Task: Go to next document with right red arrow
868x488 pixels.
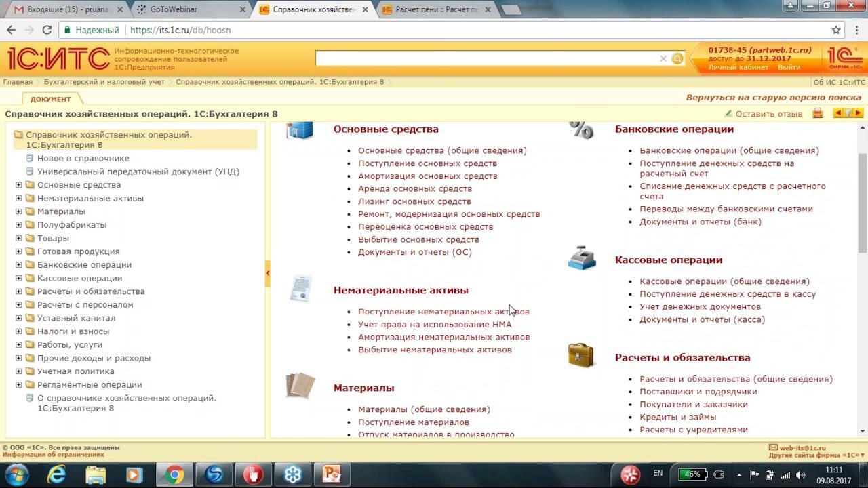Action: pyautogui.click(x=859, y=113)
